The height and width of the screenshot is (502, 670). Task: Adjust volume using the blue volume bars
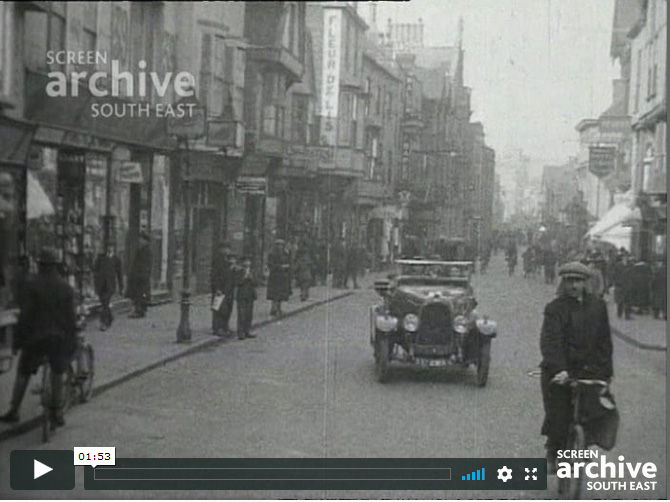pos(473,474)
